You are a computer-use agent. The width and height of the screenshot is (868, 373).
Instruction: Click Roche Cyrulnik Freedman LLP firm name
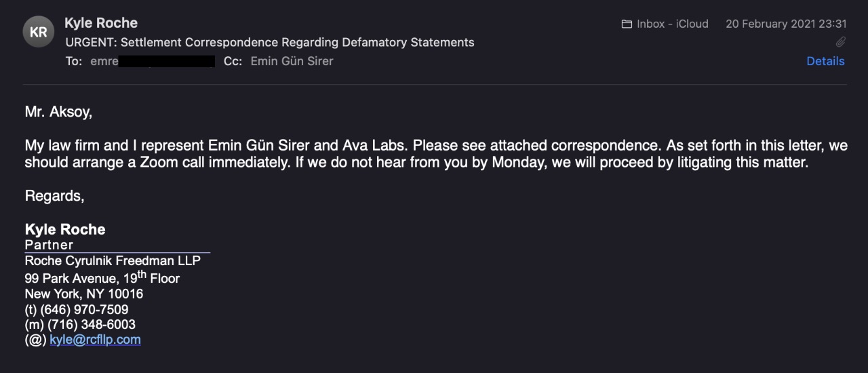coord(113,261)
